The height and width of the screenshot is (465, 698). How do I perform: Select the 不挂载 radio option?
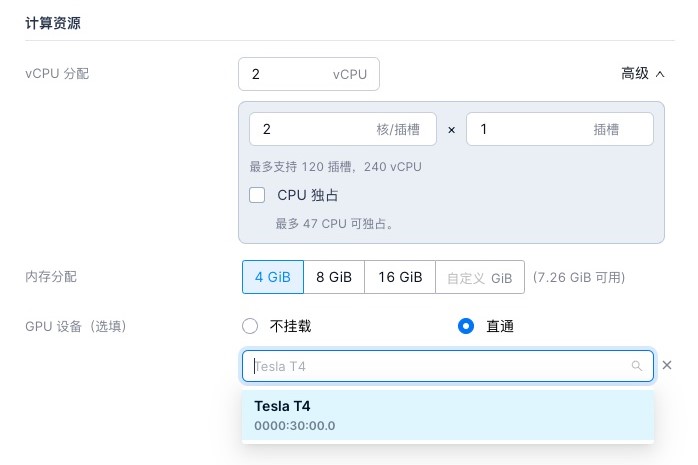pos(250,326)
